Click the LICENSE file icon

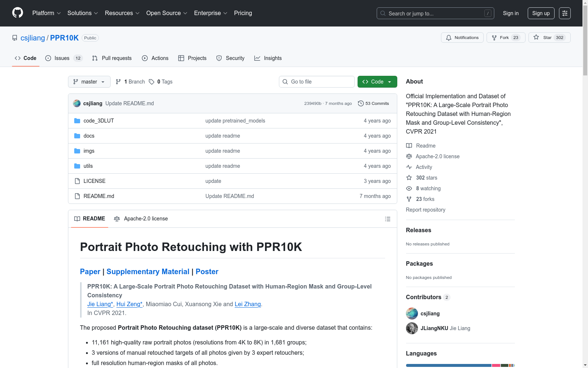[77, 181]
